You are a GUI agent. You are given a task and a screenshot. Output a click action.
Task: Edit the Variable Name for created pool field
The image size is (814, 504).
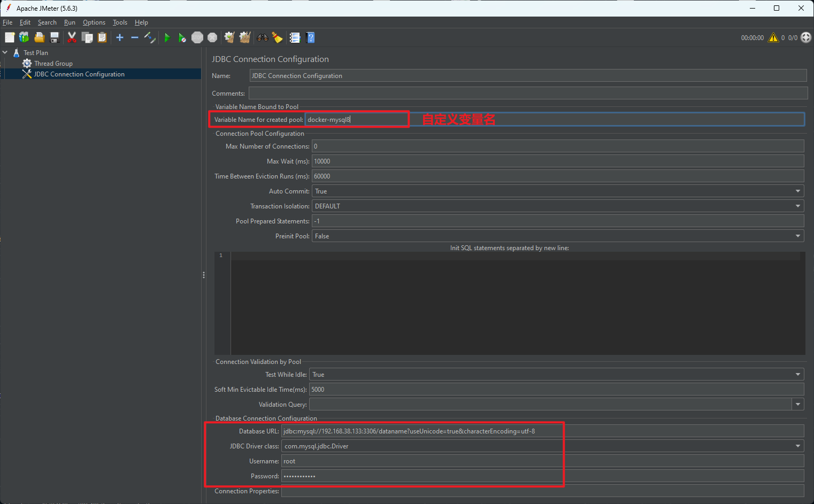[555, 119]
